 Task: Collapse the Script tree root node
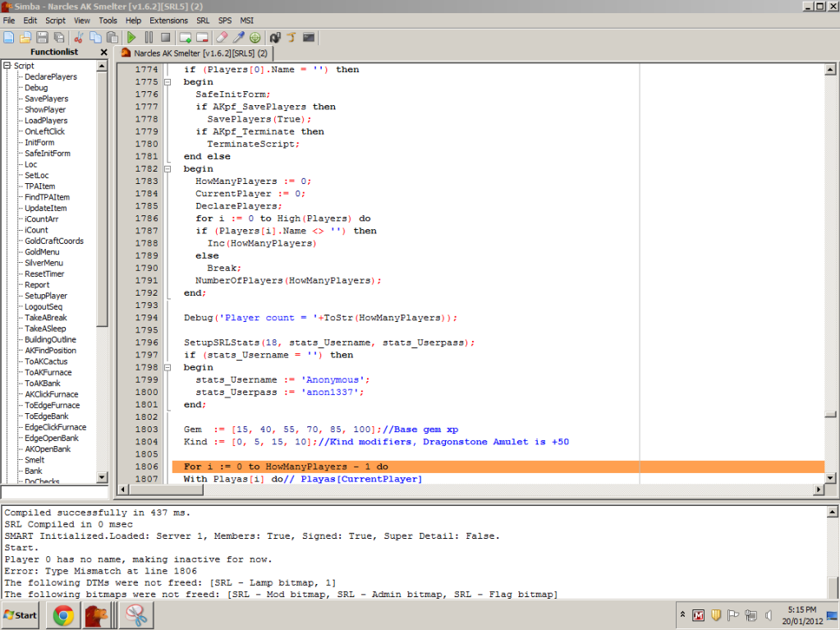point(7,66)
